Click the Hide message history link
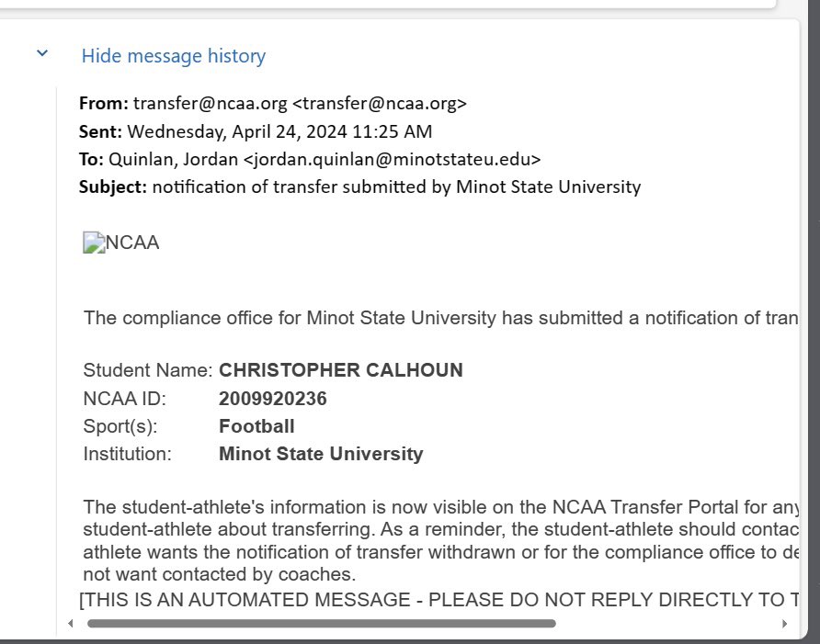This screenshot has height=644, width=820. (174, 56)
